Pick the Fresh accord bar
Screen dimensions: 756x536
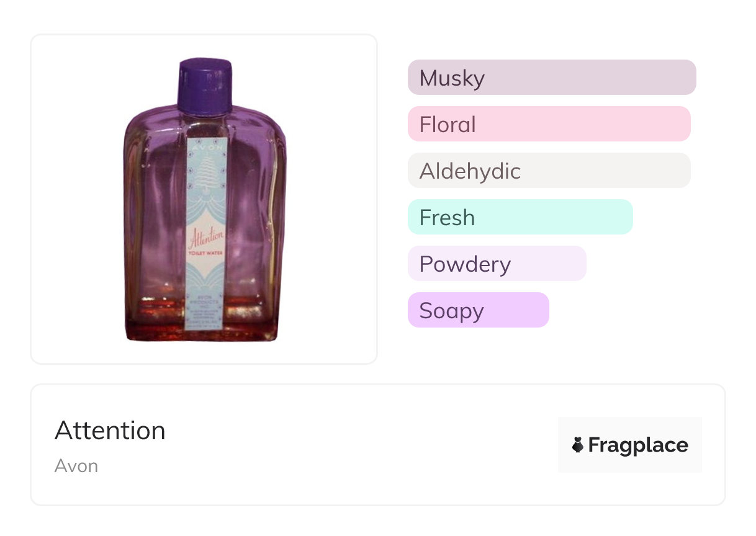pyautogui.click(x=520, y=217)
